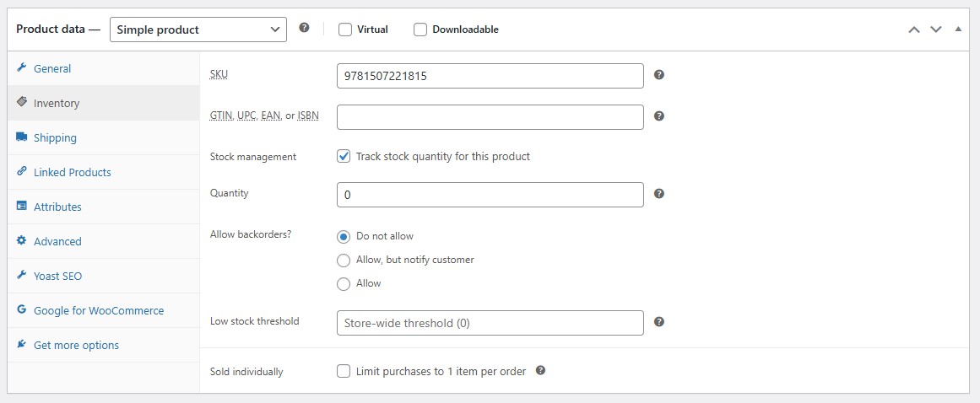Select the 'Allow, but notify customer' radio option
This screenshot has width=980, height=403.
pos(344,260)
